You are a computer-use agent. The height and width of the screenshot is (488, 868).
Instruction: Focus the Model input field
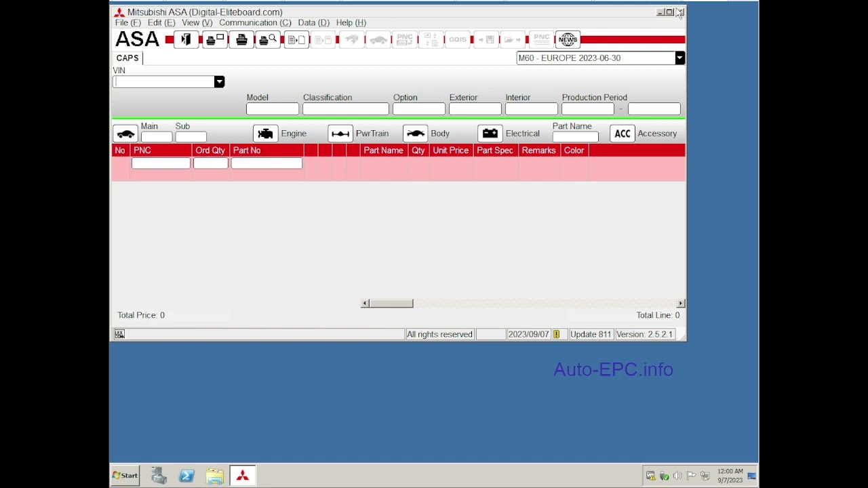coord(273,109)
